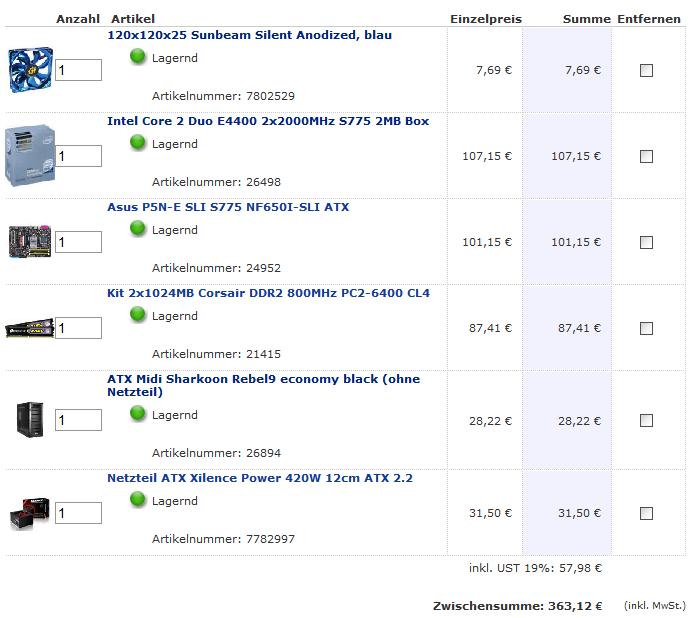Viewport: 700px width, 618px height.
Task: Check remove box for Intel Core 2 Duo E4400
Action: 646,156
